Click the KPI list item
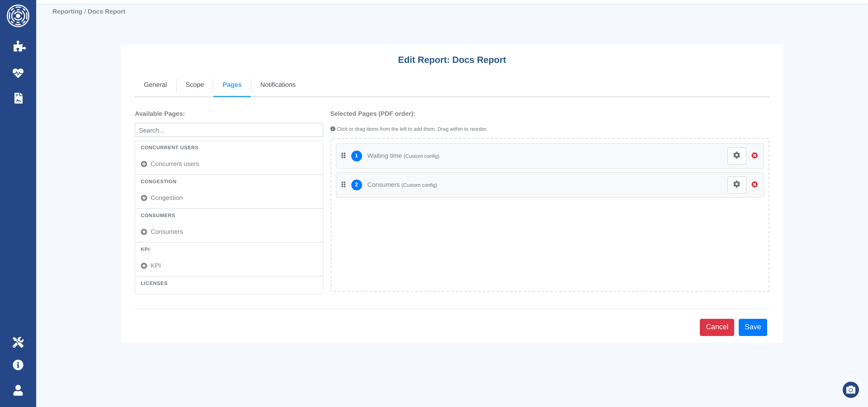868x407 pixels. [x=229, y=266]
